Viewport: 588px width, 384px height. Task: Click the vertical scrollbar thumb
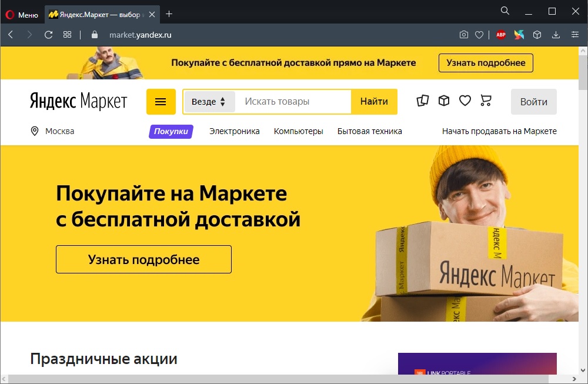coord(583,73)
